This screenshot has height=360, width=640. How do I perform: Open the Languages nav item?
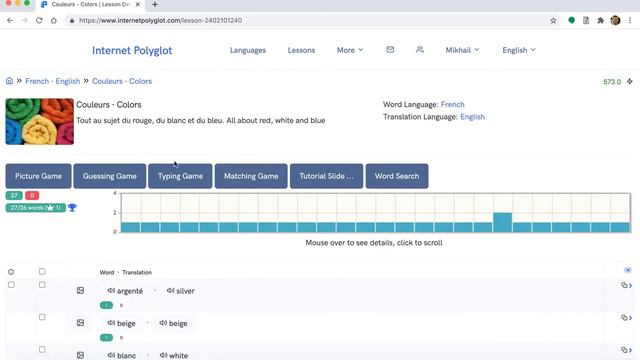pos(248,50)
